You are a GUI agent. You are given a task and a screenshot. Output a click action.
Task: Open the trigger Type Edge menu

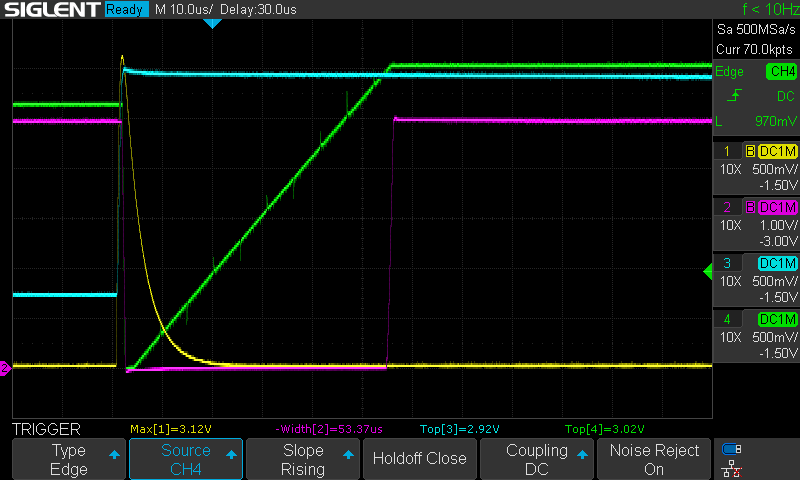click(69, 459)
